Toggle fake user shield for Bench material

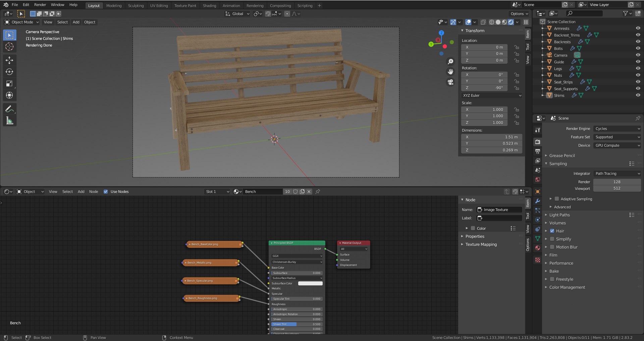tap(295, 192)
